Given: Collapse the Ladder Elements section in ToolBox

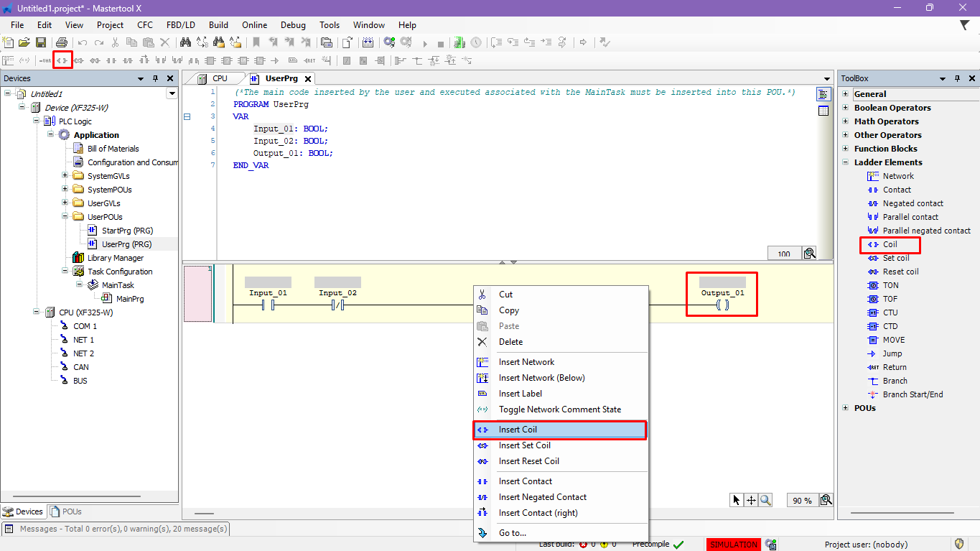Looking at the screenshot, I should (x=846, y=162).
